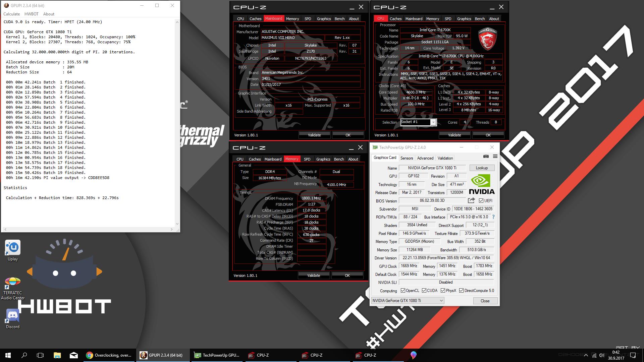Toggle the DirectCompute 5.0 checkbox
Screen dimensions: 644x362
(461, 291)
